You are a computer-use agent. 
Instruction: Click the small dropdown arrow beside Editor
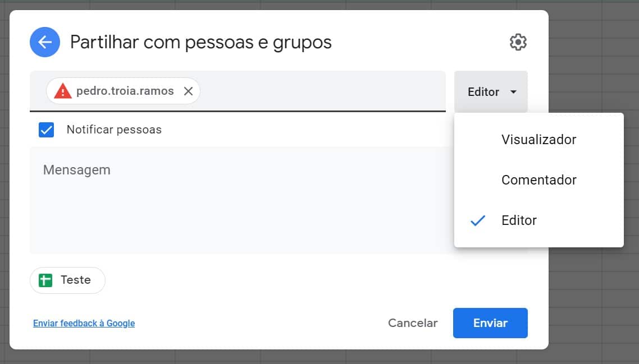(513, 92)
